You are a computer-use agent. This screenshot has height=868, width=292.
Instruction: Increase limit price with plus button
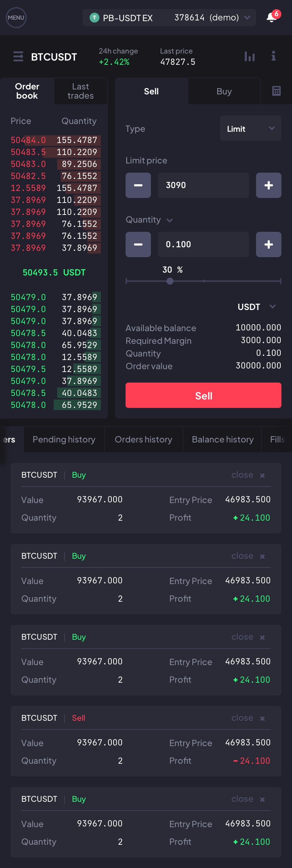point(269,185)
